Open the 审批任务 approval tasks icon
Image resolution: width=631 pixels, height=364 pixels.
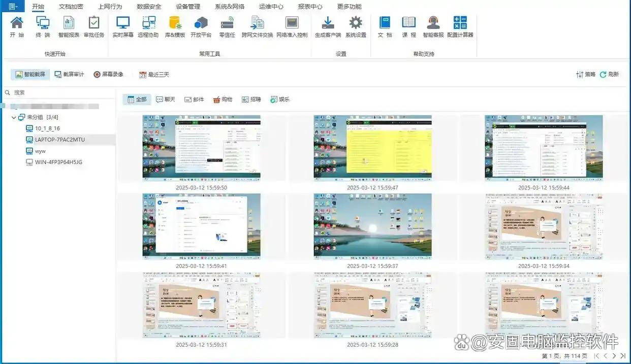tap(94, 27)
